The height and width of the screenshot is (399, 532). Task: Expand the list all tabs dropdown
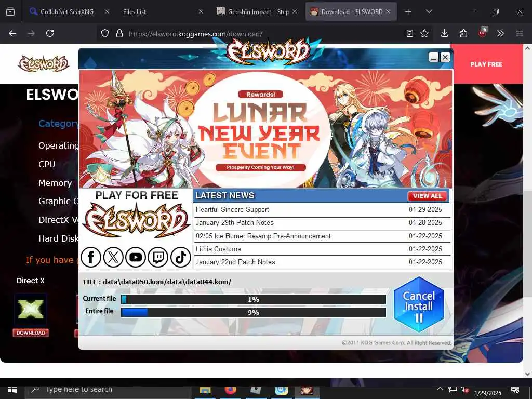[429, 11]
